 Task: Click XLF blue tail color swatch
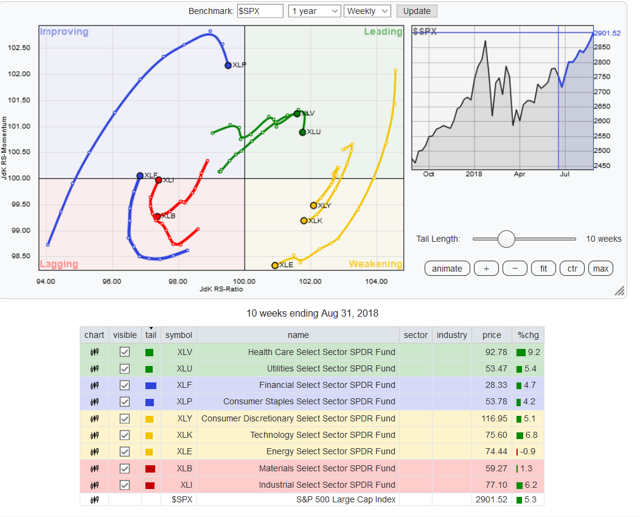pos(151,386)
